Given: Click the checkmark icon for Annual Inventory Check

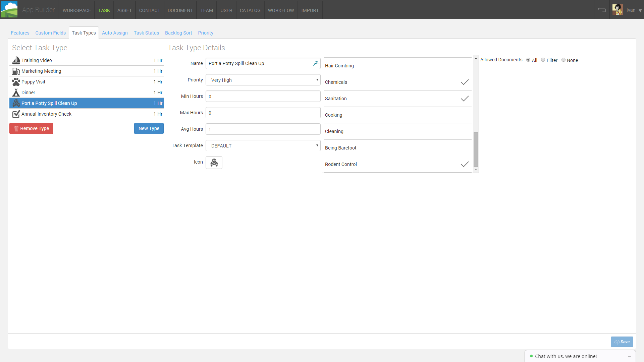Looking at the screenshot, I should pyautogui.click(x=16, y=114).
